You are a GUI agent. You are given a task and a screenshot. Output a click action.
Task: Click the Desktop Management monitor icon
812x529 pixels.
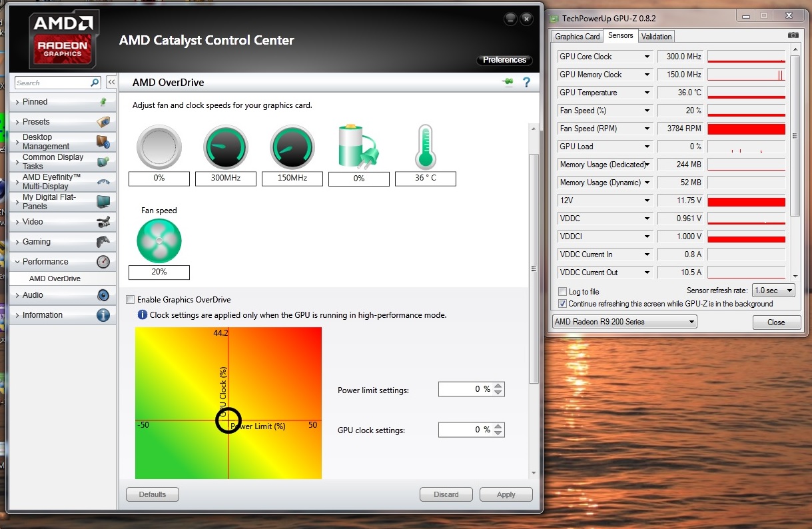103,142
